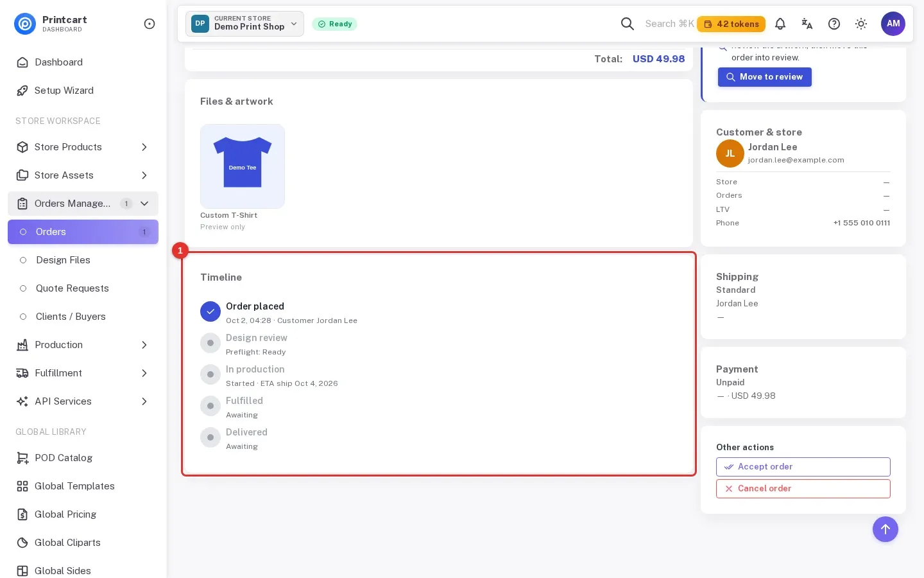
Task: Click the Order placed checkmark marker
Action: 210,311
